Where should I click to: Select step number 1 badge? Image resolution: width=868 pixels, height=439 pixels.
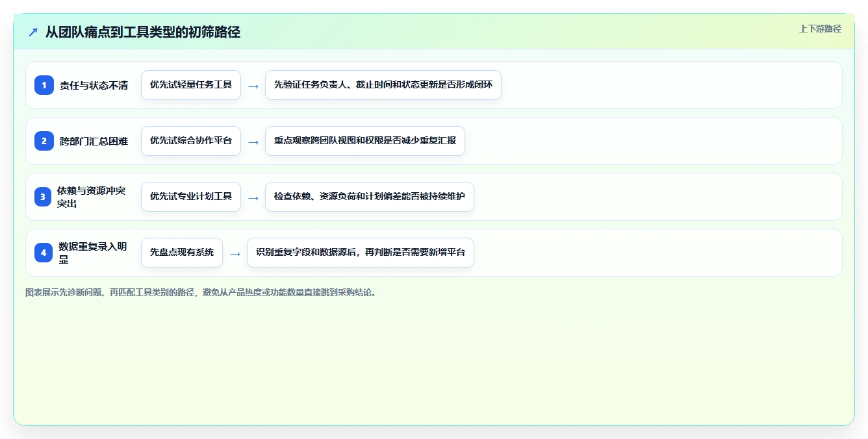click(x=44, y=85)
